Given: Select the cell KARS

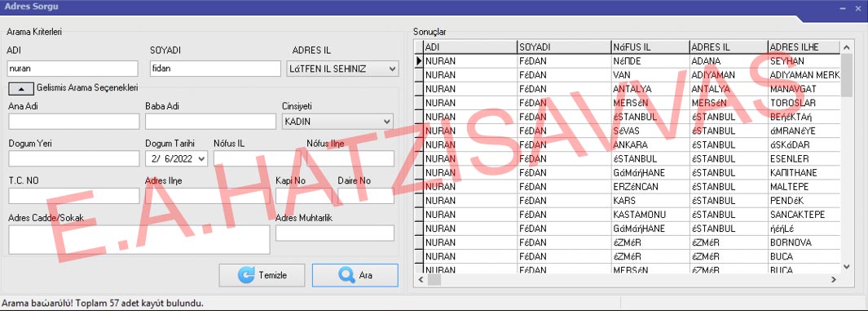Looking at the screenshot, I should 650,201.
